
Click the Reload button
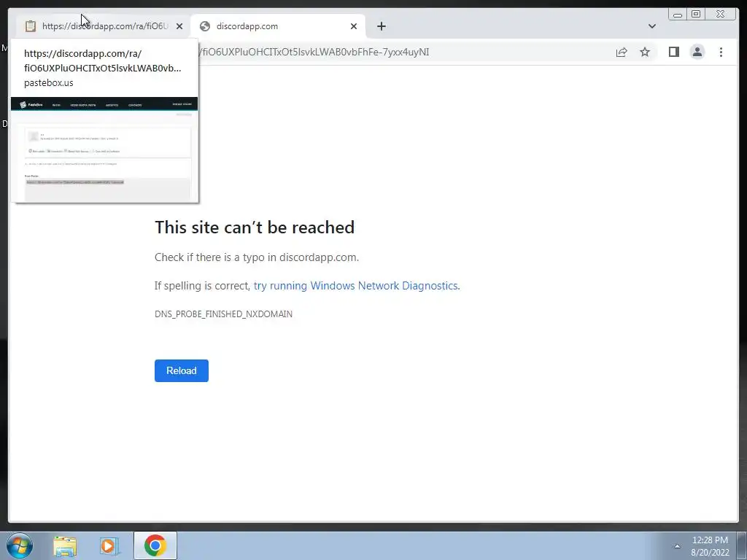182,370
